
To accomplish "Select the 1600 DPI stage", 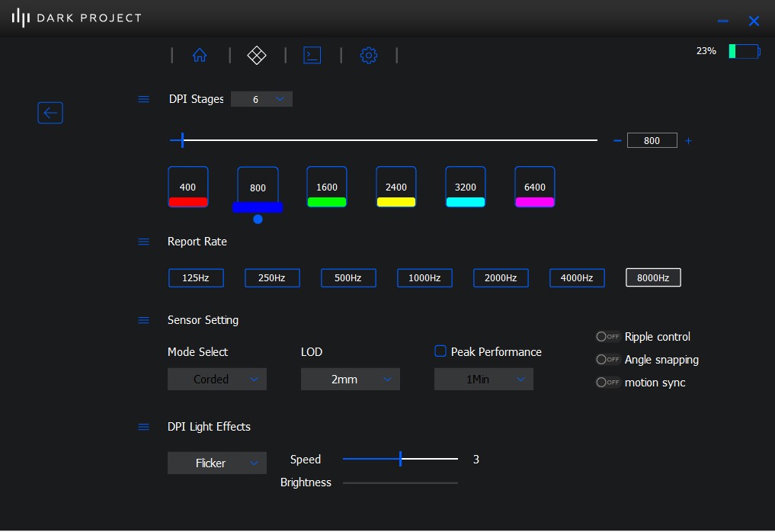I will click(x=327, y=187).
